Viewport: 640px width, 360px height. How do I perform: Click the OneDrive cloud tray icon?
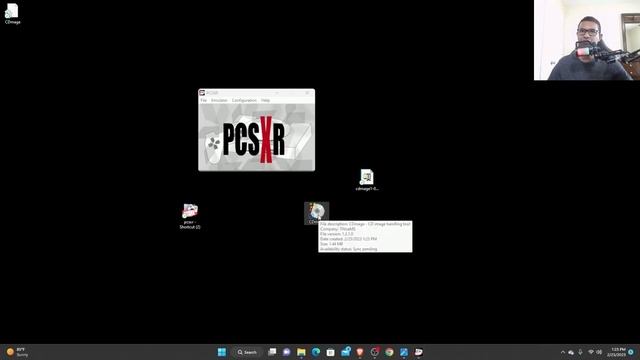point(571,352)
